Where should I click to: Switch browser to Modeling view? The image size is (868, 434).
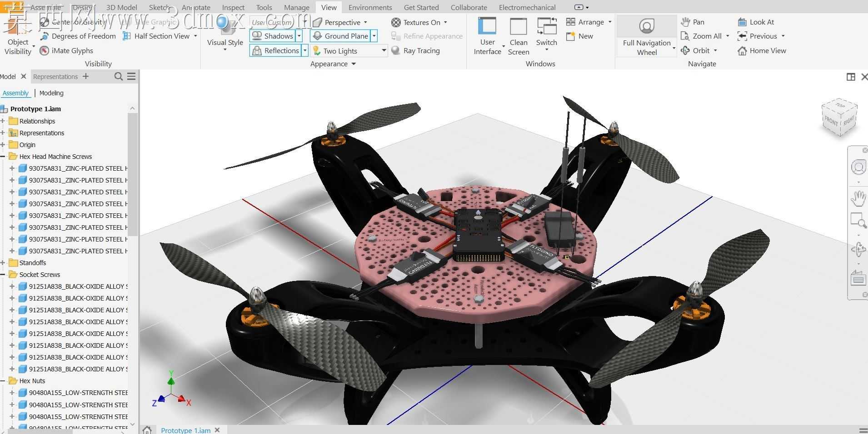[51, 93]
